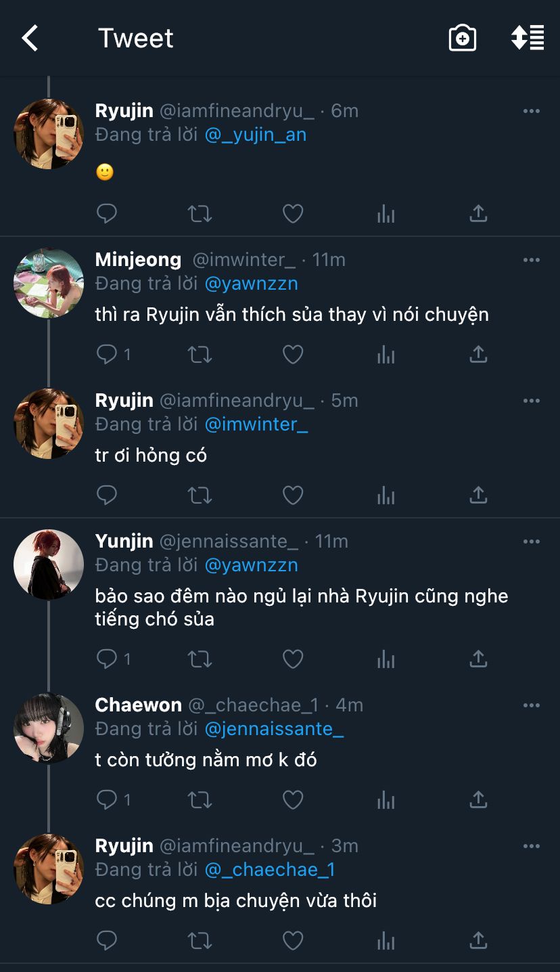Image resolution: width=560 pixels, height=972 pixels.
Task: Tap the camera add icon in header
Action: tap(463, 39)
